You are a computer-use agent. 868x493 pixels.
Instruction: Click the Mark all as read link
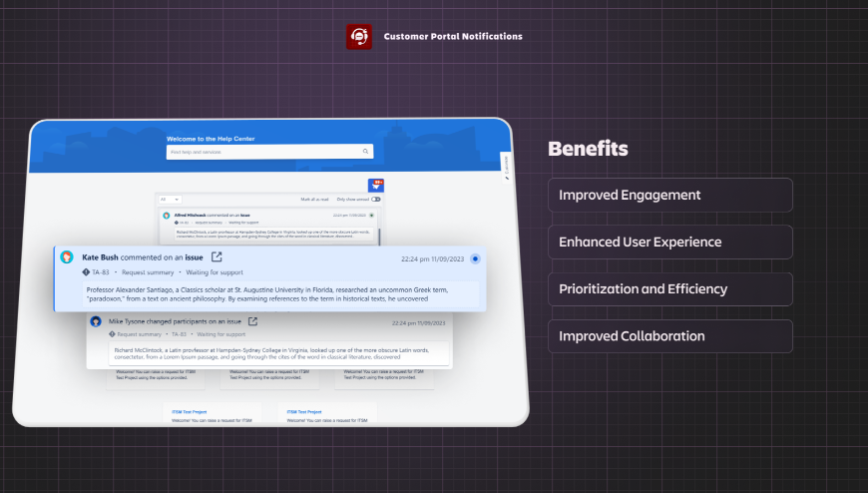314,200
